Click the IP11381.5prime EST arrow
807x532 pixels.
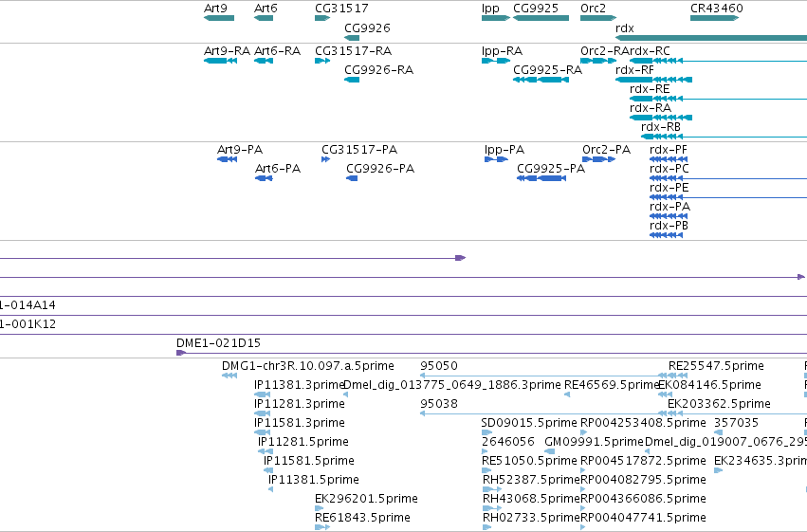270,490
